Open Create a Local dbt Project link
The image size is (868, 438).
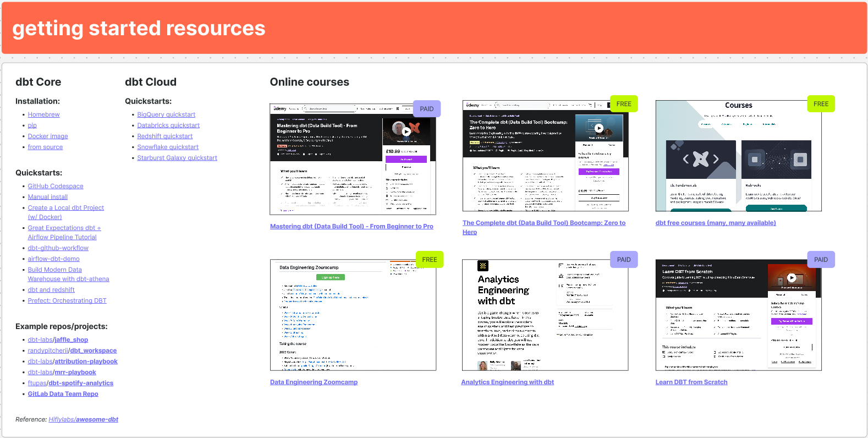(x=66, y=212)
